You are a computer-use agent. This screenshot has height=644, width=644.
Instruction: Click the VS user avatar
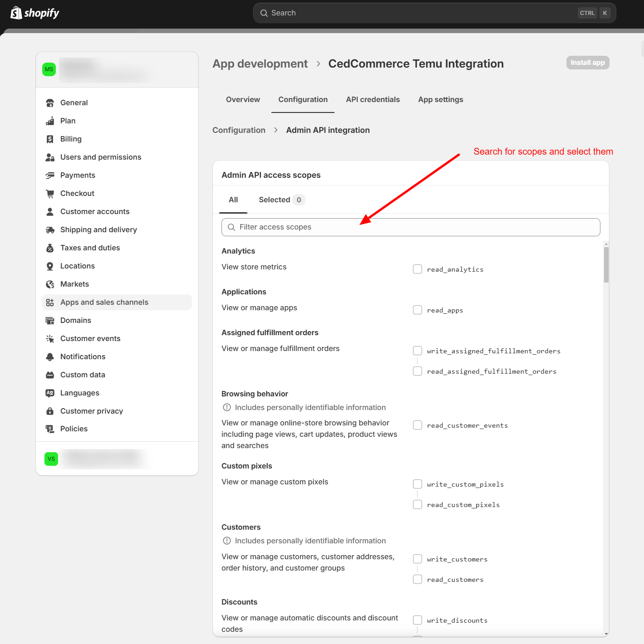(51, 459)
